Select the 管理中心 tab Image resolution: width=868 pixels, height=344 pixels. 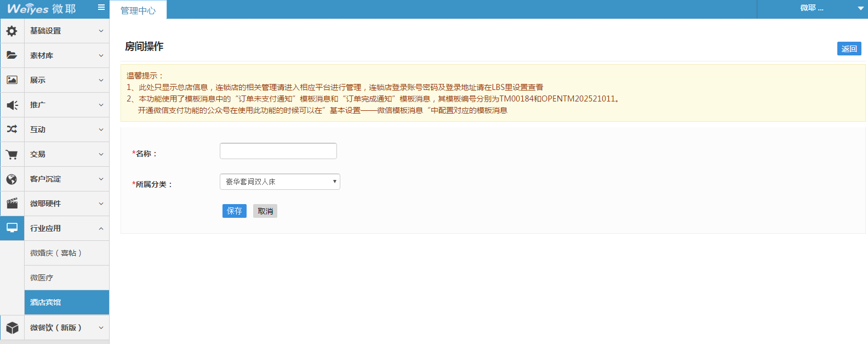click(138, 10)
